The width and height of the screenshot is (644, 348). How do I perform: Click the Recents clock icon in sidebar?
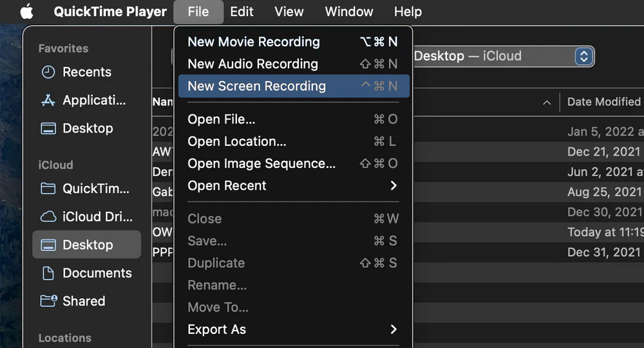pyautogui.click(x=48, y=72)
